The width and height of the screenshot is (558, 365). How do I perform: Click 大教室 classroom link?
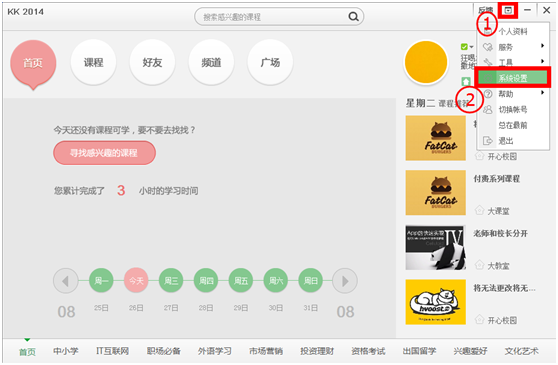pos(498,265)
